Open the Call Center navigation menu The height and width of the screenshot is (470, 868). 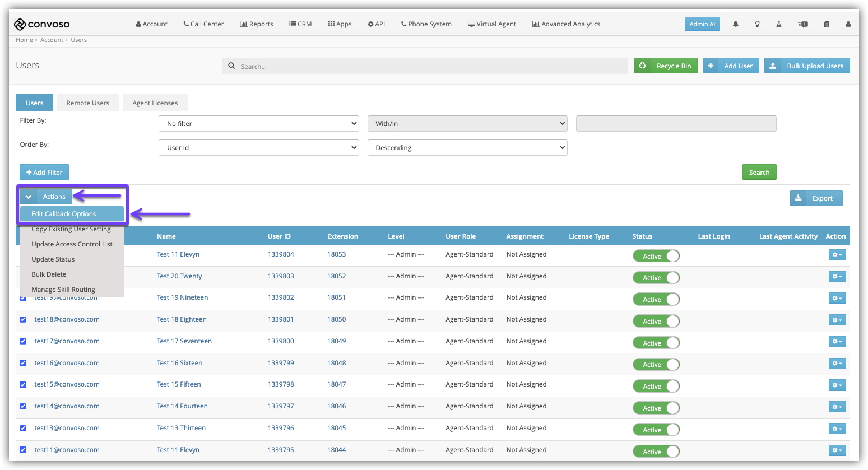pos(203,24)
